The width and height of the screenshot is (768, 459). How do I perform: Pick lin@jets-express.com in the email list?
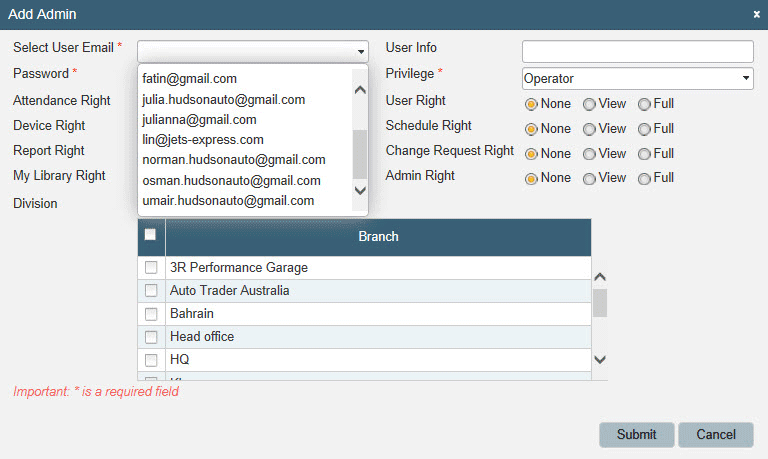pyautogui.click(x=203, y=140)
